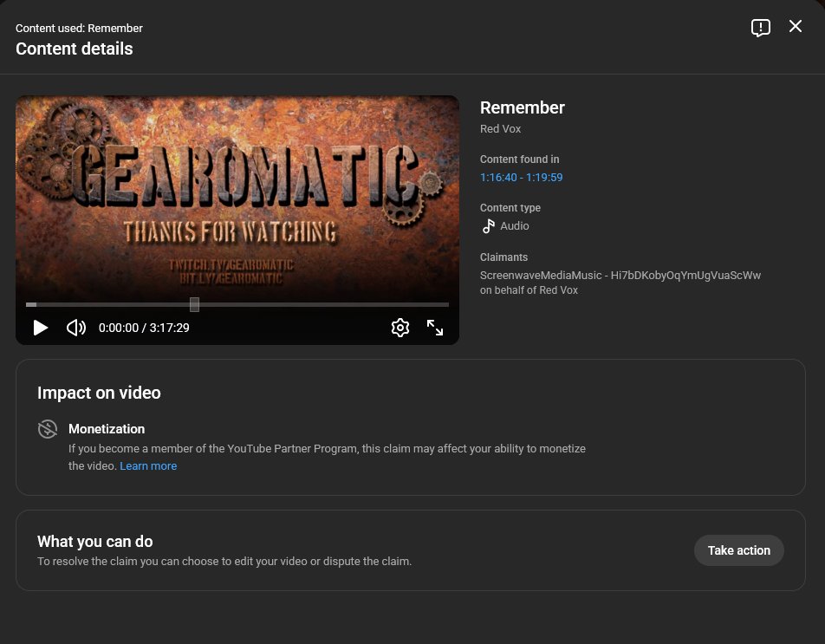This screenshot has height=644, width=825.
Task: Click the Content details title
Action: 75,49
